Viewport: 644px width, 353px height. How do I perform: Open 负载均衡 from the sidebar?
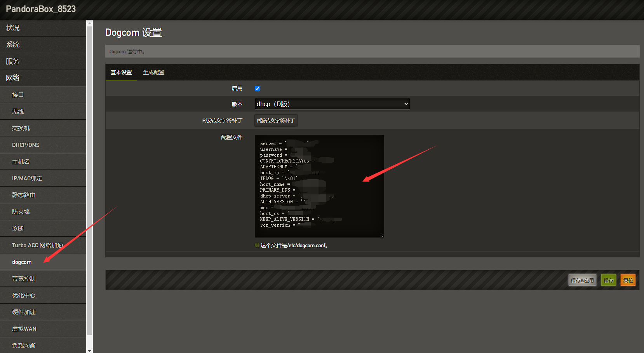pos(43,345)
